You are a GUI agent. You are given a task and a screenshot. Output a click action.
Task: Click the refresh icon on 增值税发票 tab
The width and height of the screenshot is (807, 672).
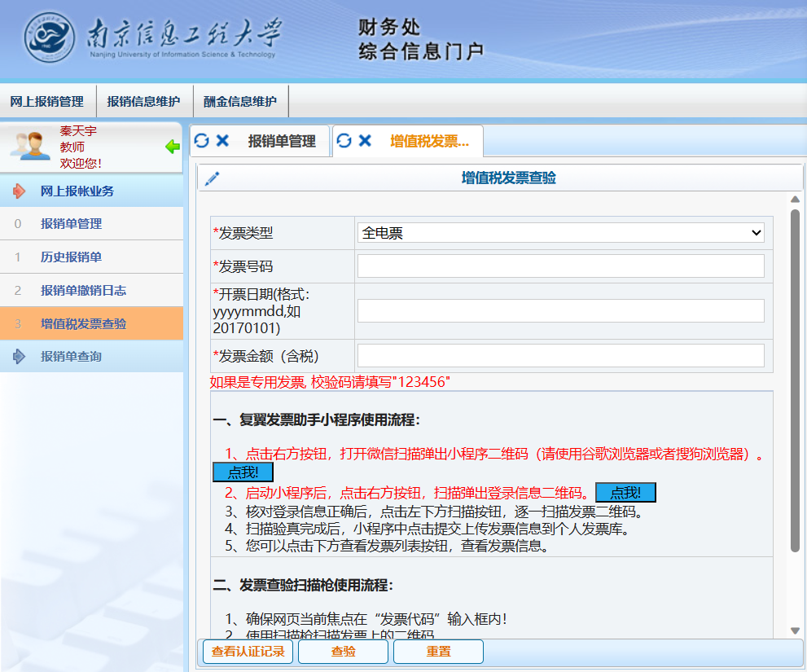point(344,141)
